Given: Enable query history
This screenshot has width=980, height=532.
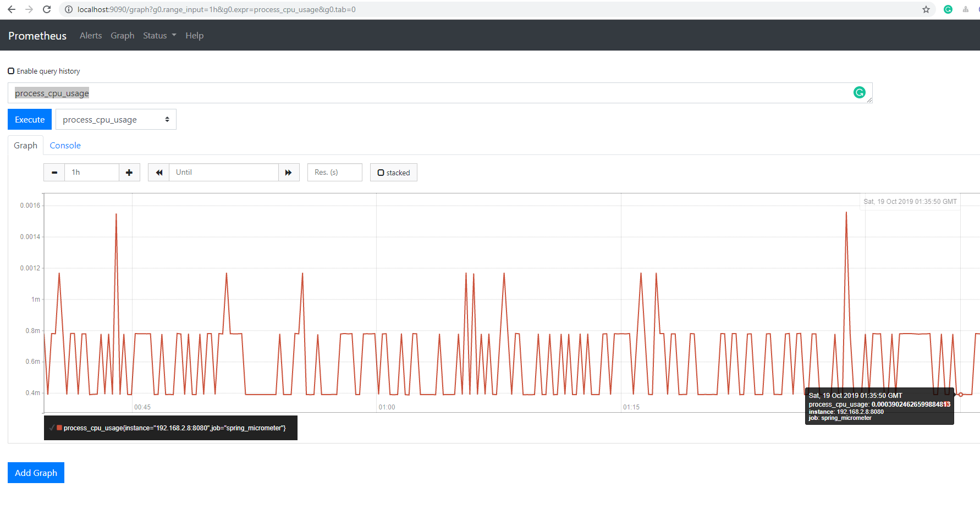Looking at the screenshot, I should click(11, 70).
